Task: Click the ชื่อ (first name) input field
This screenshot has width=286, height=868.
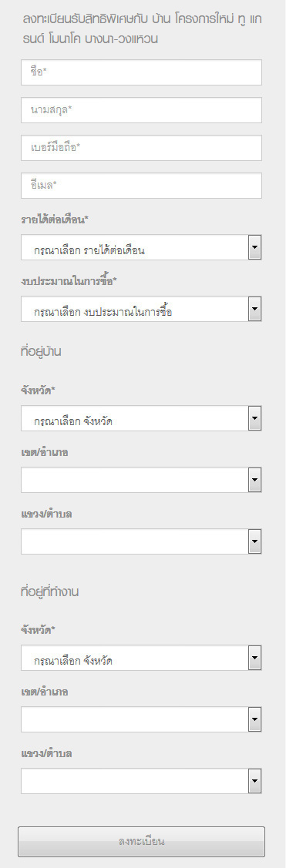Action: coord(141,72)
